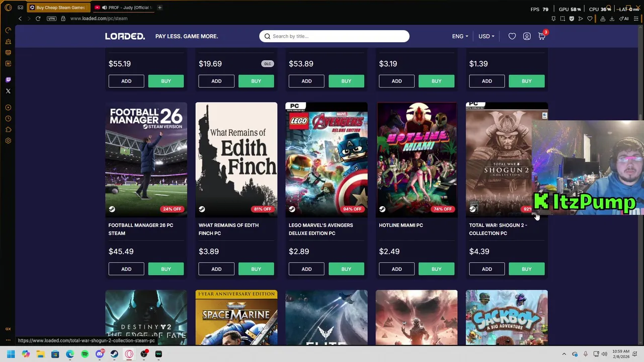Screen dimensions: 644x362
Task: Open the AI assistant toolbar button
Action: (x=624, y=19)
